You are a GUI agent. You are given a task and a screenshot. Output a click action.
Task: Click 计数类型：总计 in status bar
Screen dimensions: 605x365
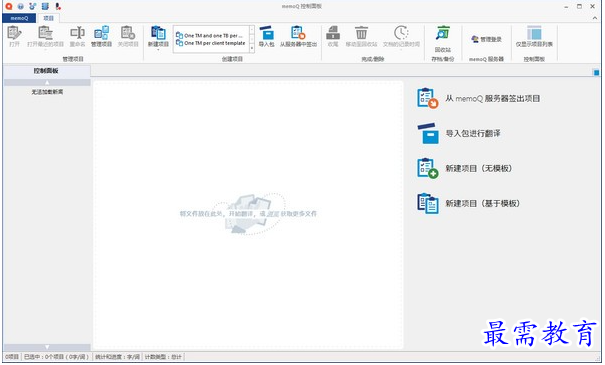pyautogui.click(x=163, y=357)
